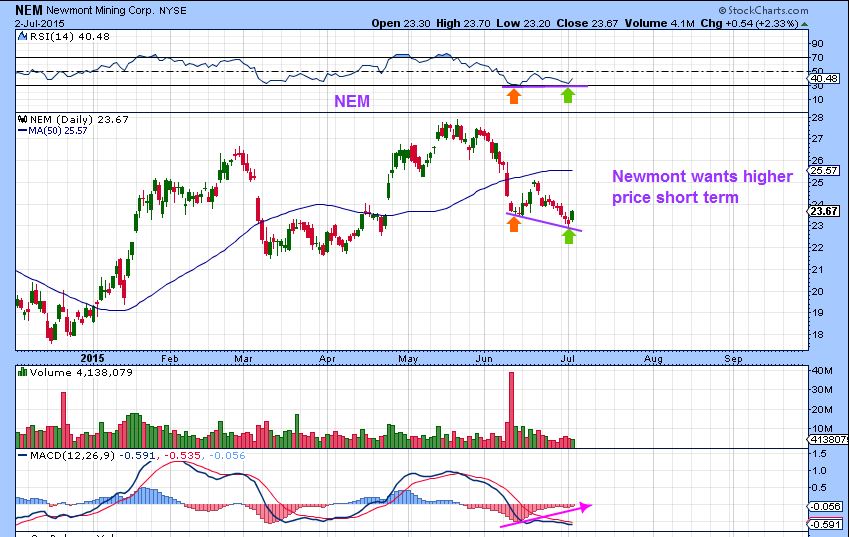The image size is (849, 537).
Task: Click the 18 price level on axis
Action: point(818,335)
